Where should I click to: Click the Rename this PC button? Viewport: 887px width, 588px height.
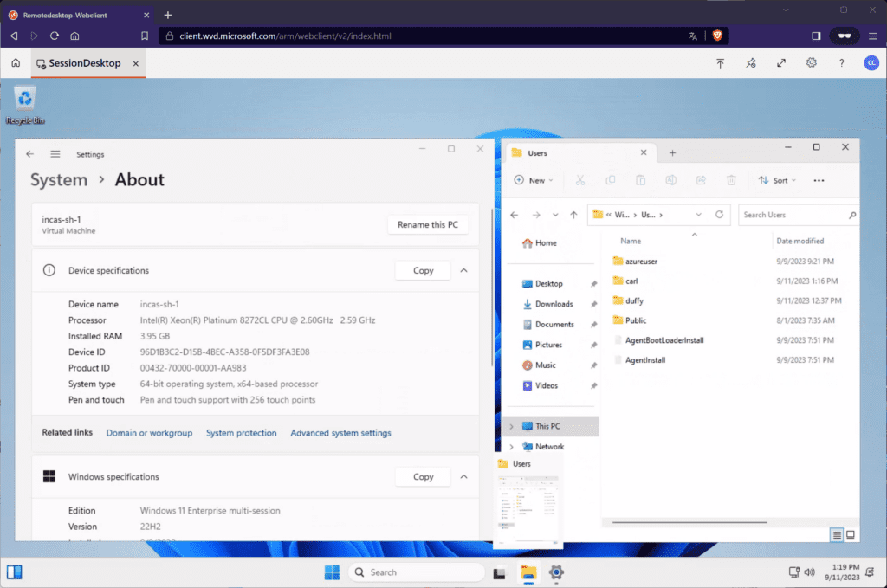tap(428, 224)
